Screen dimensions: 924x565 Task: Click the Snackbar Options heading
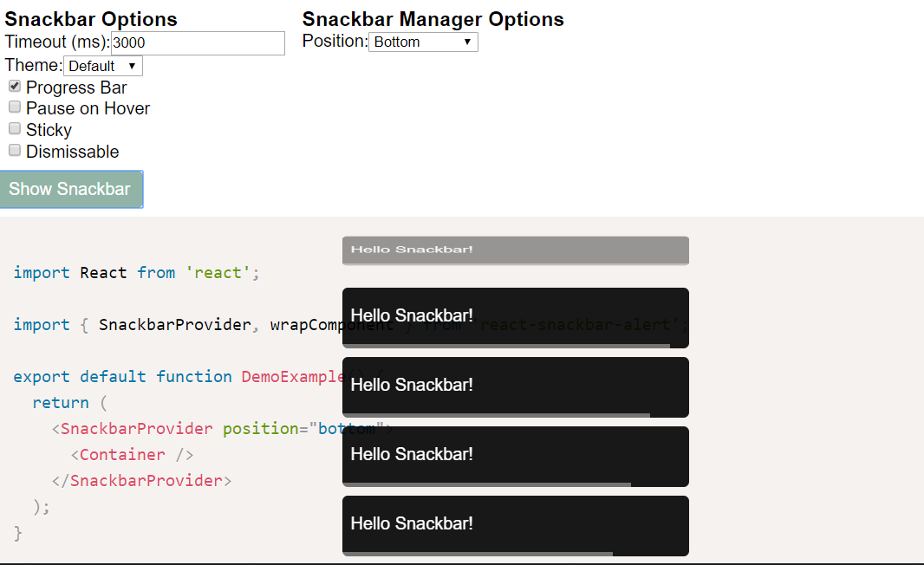[x=91, y=19]
